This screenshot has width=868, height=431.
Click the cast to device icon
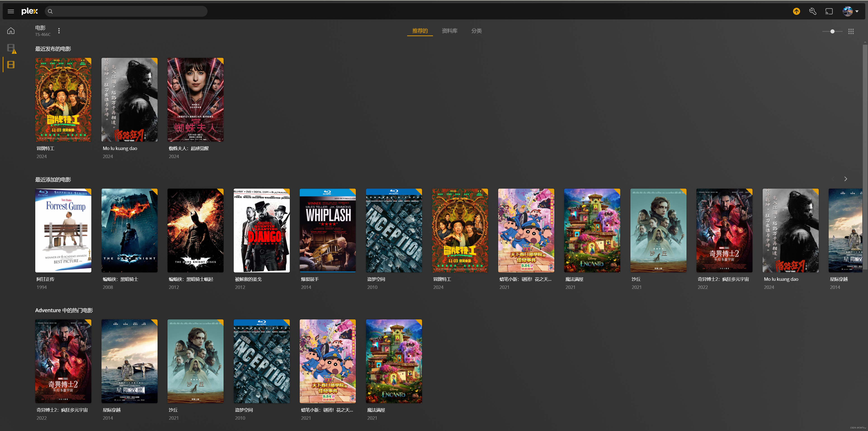coord(829,12)
